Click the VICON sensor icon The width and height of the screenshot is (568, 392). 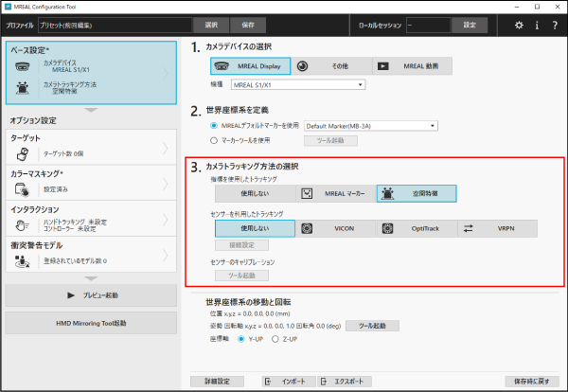(307, 228)
